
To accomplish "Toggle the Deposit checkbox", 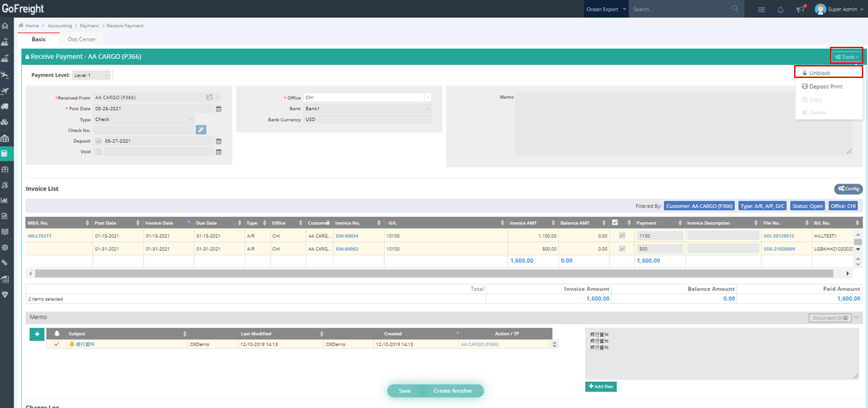I will (99, 141).
